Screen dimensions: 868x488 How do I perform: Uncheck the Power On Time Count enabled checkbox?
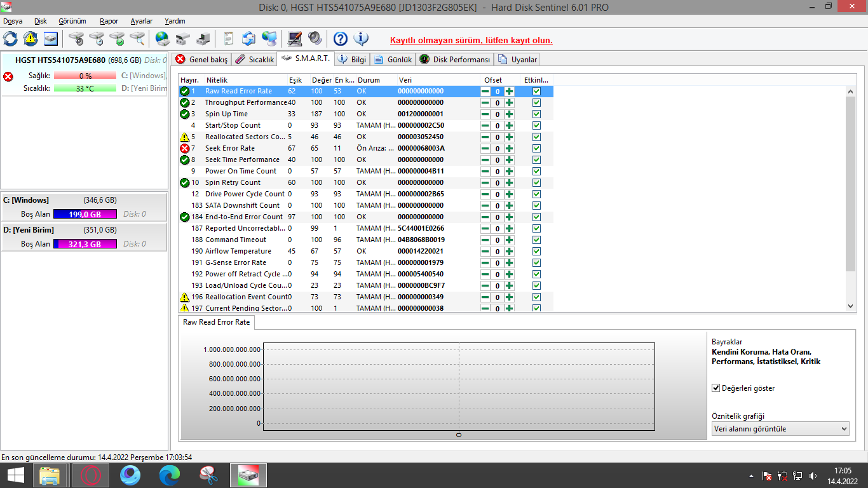[x=537, y=172]
